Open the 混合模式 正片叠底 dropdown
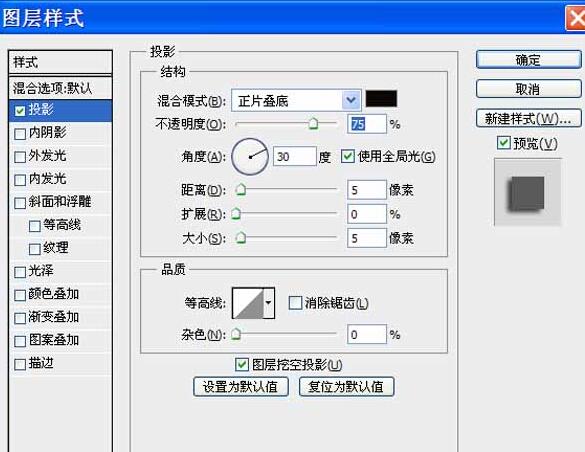The height and width of the screenshot is (452, 585). tap(296, 100)
